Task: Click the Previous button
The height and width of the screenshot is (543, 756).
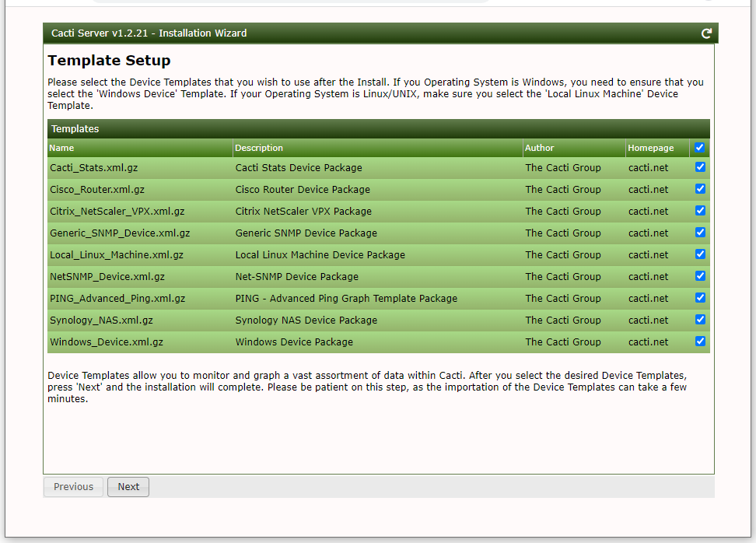Action: pos(73,486)
